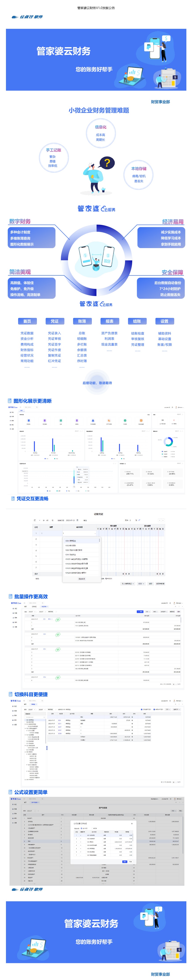Image resolution: width=191 pixels, height=980 pixels.
Task: Click the 管家婆云财务V1.0发版公告 page title
Action: pos(96,8)
